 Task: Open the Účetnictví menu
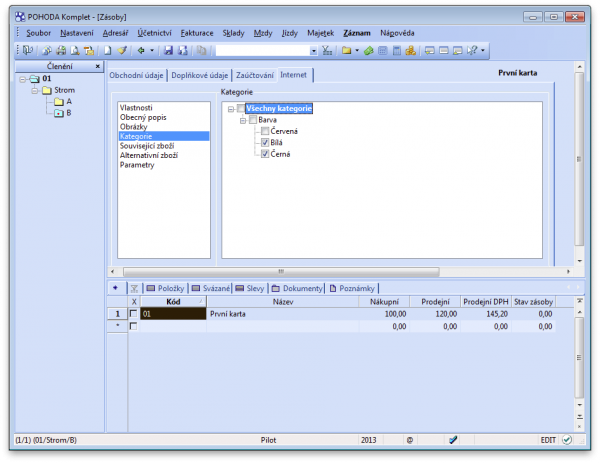point(155,33)
